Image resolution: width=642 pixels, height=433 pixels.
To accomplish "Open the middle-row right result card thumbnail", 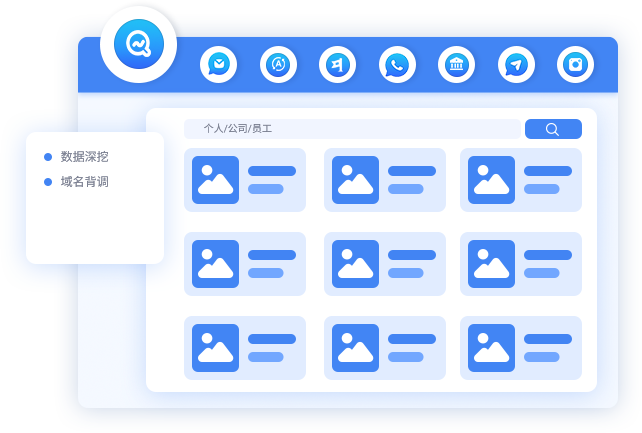I will coord(491,264).
